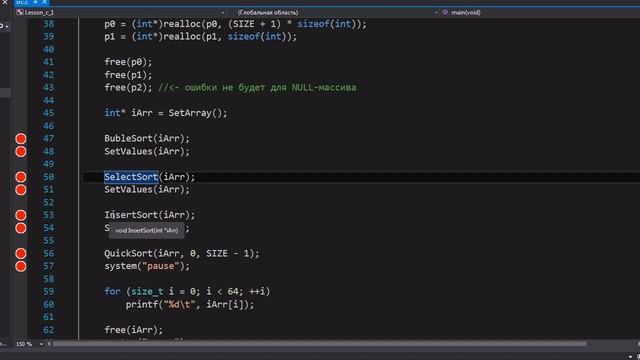The image size is (640, 360).
Task: Click the highlighted SelectSort function name
Action: 131,177
